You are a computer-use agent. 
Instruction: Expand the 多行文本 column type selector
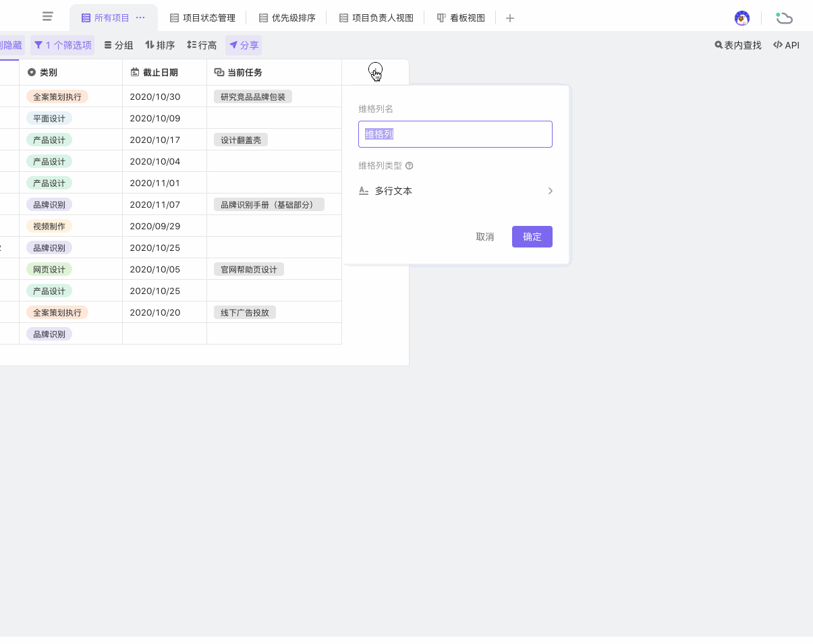[455, 191]
